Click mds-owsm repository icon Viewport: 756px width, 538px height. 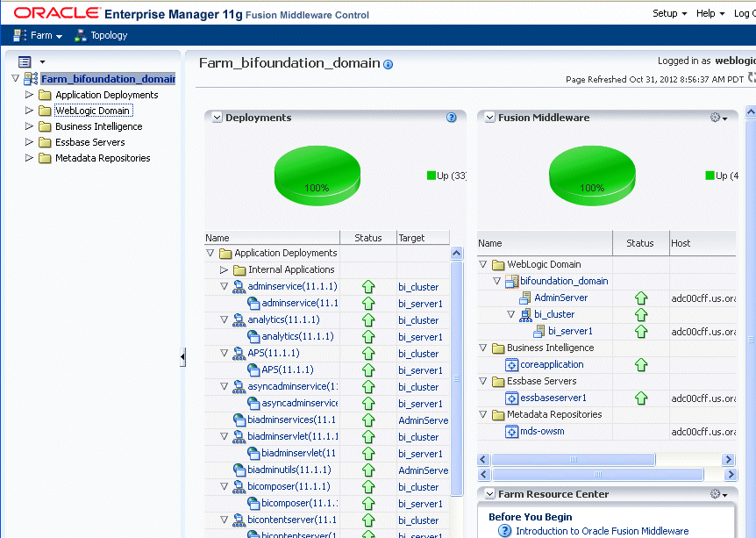(x=511, y=431)
